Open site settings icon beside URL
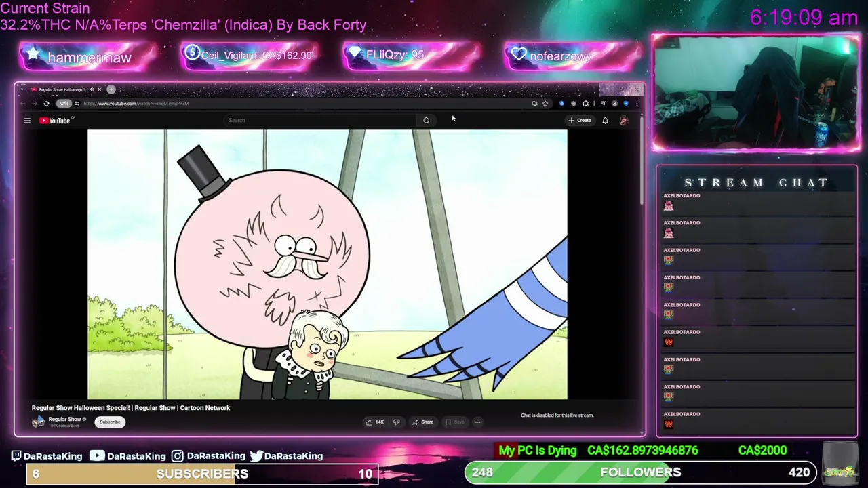Image resolution: width=868 pixels, height=488 pixels. pos(77,104)
